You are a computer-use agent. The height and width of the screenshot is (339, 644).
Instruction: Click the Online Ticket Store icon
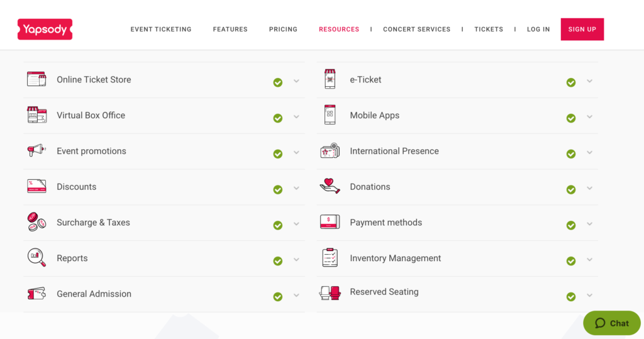[x=36, y=79]
